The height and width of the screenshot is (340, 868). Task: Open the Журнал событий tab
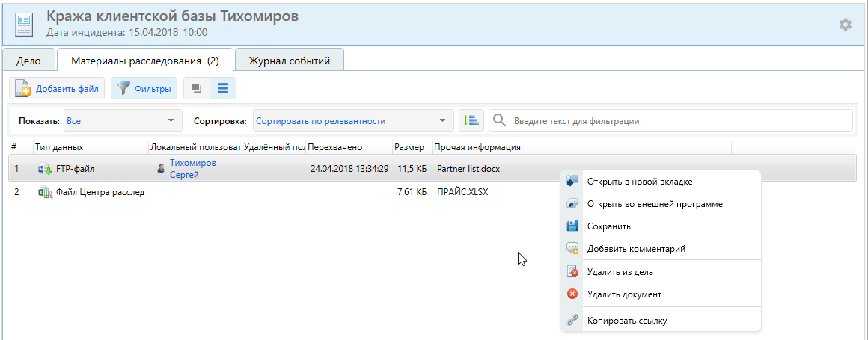click(290, 61)
